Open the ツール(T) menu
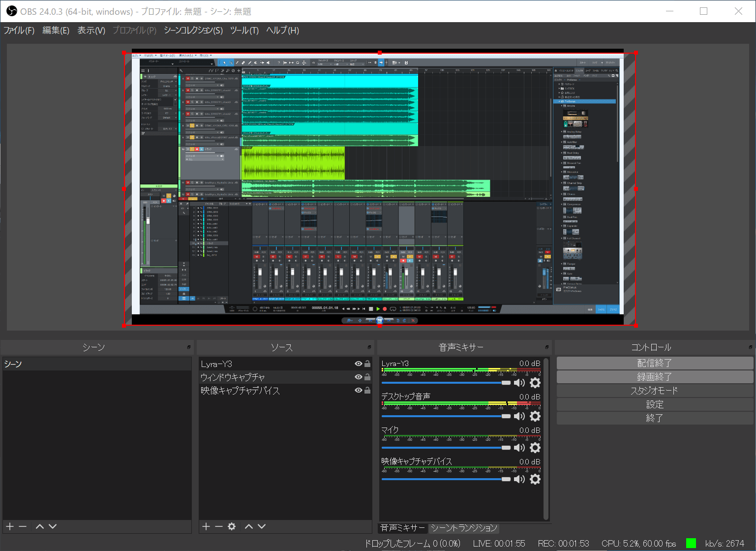Screen dimensions: 756x551 tap(244, 30)
